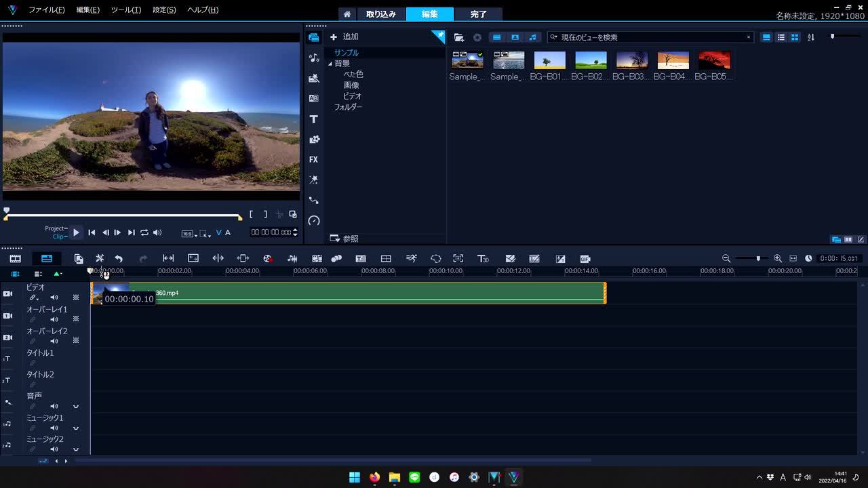Open the Sound Mixer
The image size is (868, 488).
[x=292, y=258]
